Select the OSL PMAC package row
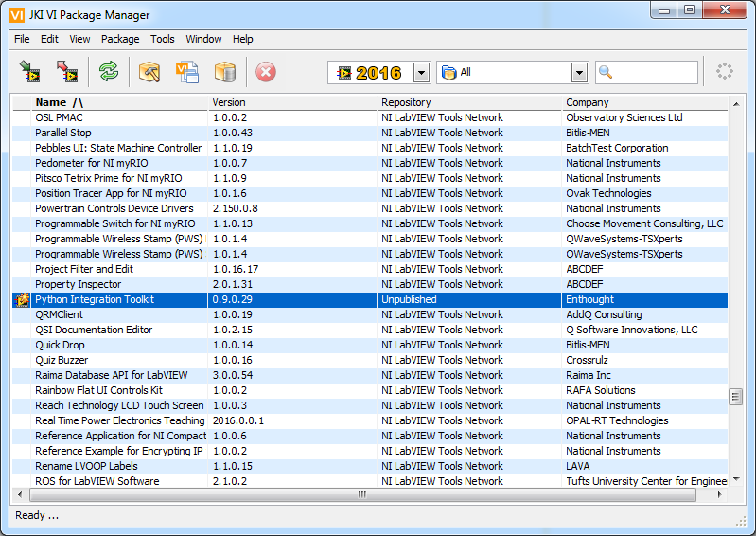This screenshot has height=536, width=756. 370,117
